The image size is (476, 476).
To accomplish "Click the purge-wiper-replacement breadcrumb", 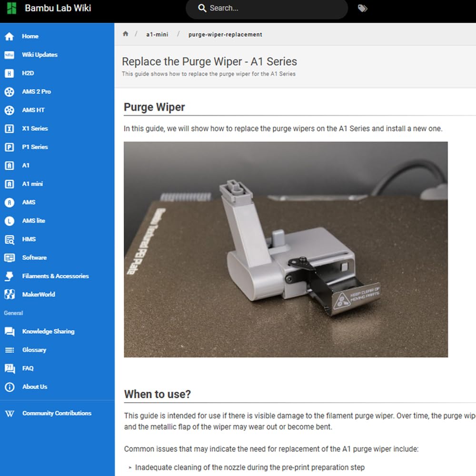I will click(225, 34).
